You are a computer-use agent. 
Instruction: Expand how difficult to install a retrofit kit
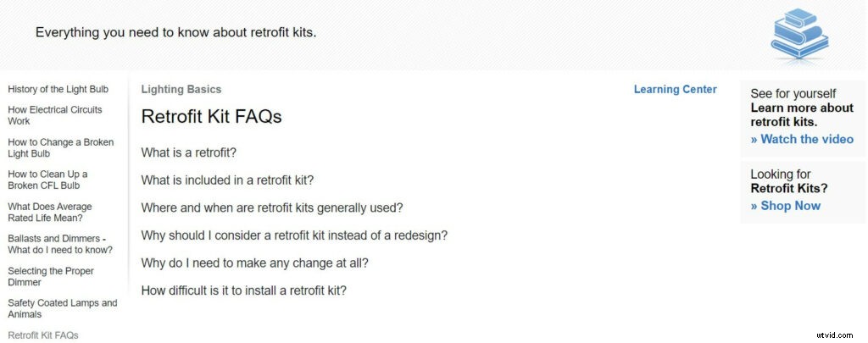click(x=243, y=290)
